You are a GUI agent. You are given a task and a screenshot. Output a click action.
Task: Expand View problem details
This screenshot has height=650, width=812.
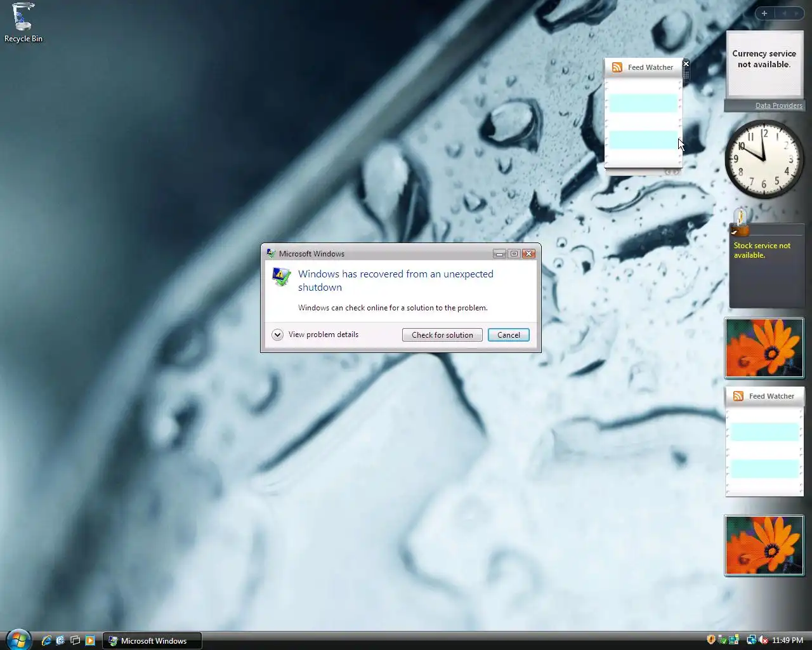pyautogui.click(x=315, y=335)
